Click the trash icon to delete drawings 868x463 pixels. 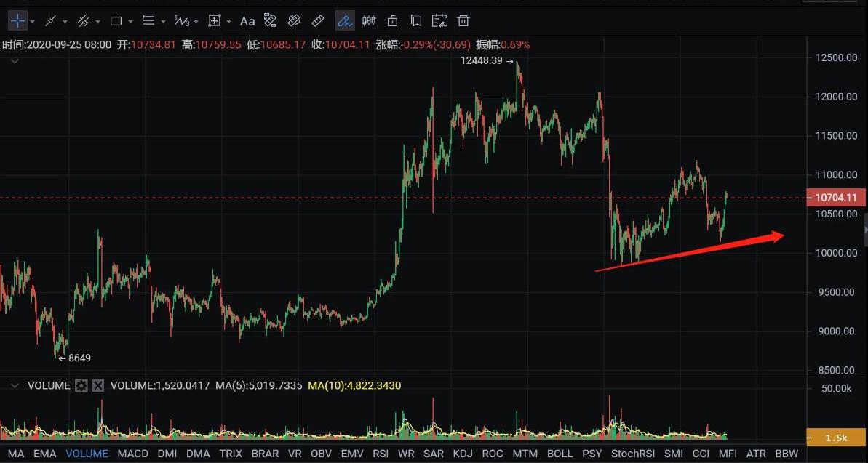click(463, 20)
